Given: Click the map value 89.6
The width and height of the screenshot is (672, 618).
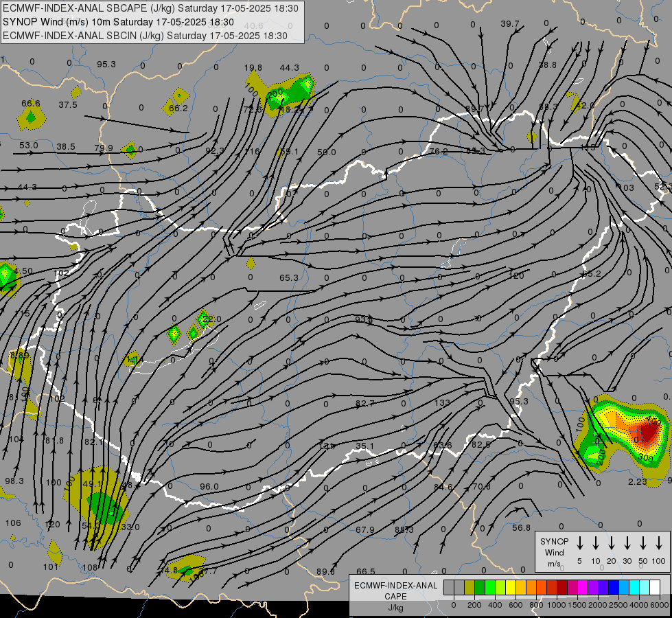Looking at the screenshot, I should (x=325, y=572).
